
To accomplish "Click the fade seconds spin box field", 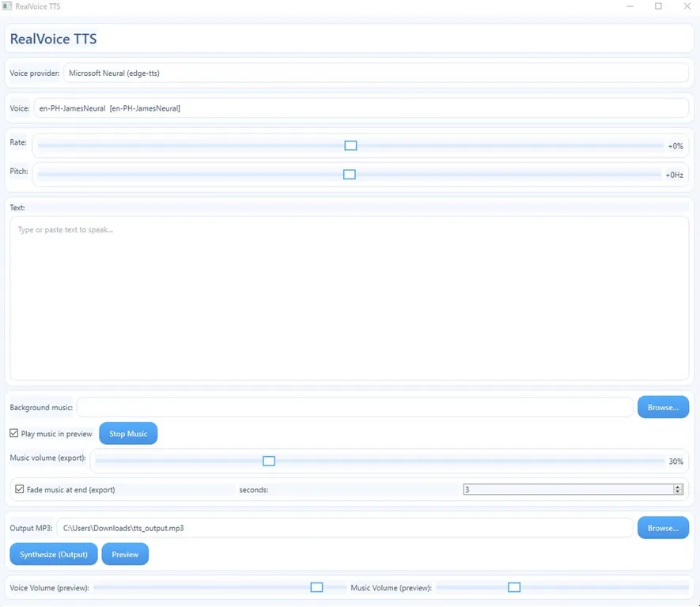I will pos(568,490).
